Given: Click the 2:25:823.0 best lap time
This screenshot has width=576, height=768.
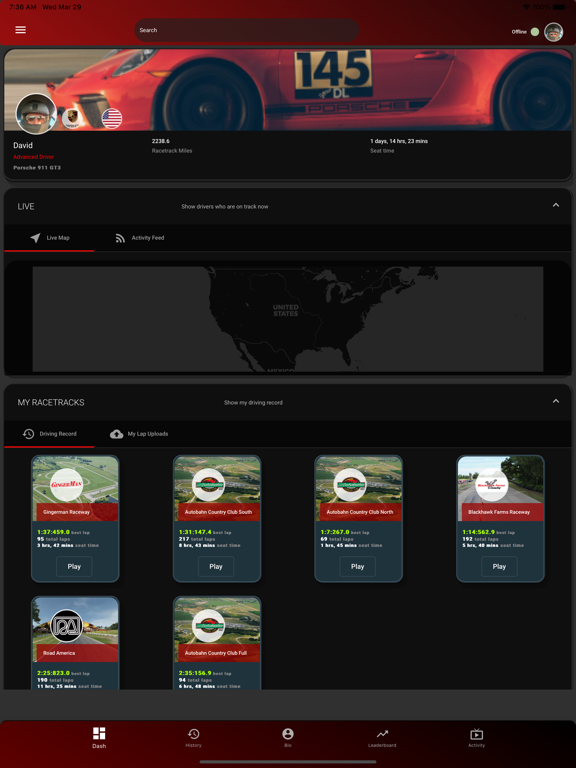Looking at the screenshot, I should 53,673.
